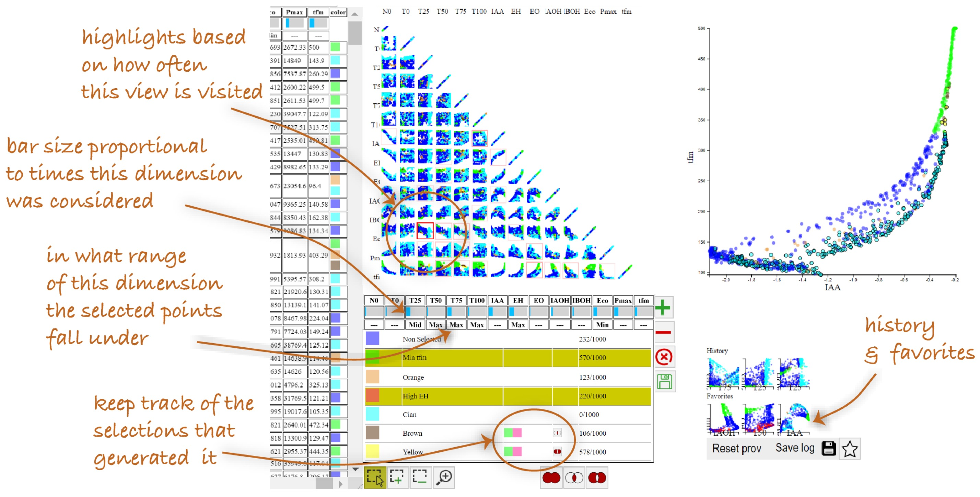Click the 2672.33 cell in Pmax column
Image resolution: width=980 pixels, height=497 pixels.
pos(294,47)
